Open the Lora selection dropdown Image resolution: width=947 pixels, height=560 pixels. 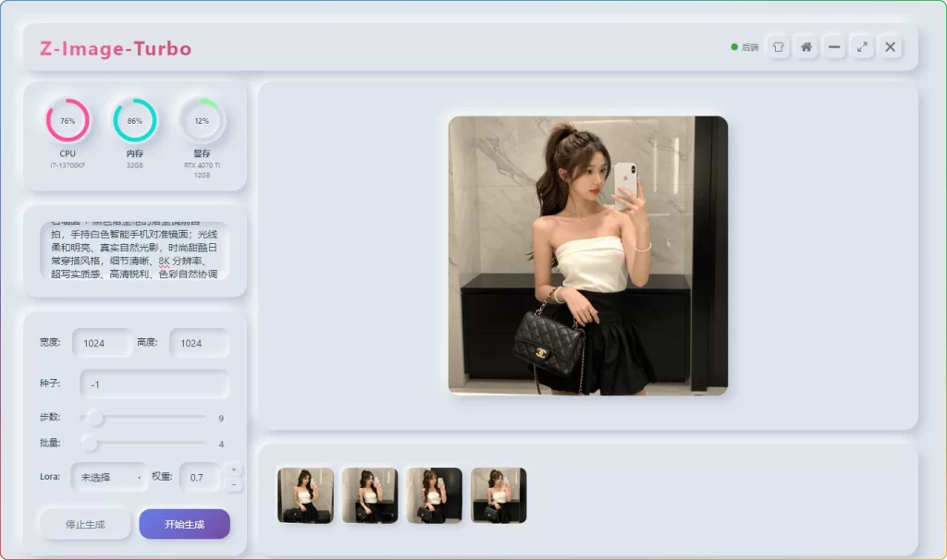(109, 478)
